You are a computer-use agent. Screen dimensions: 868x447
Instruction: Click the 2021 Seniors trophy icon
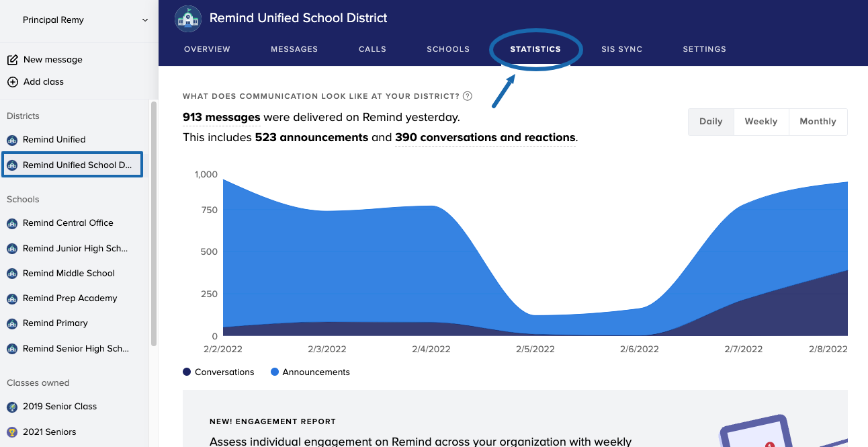tap(12, 432)
